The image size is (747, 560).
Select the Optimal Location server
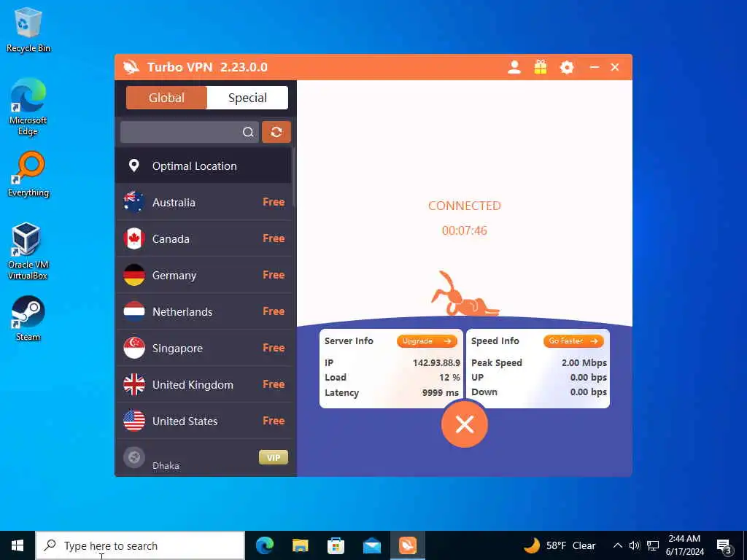[x=204, y=166]
